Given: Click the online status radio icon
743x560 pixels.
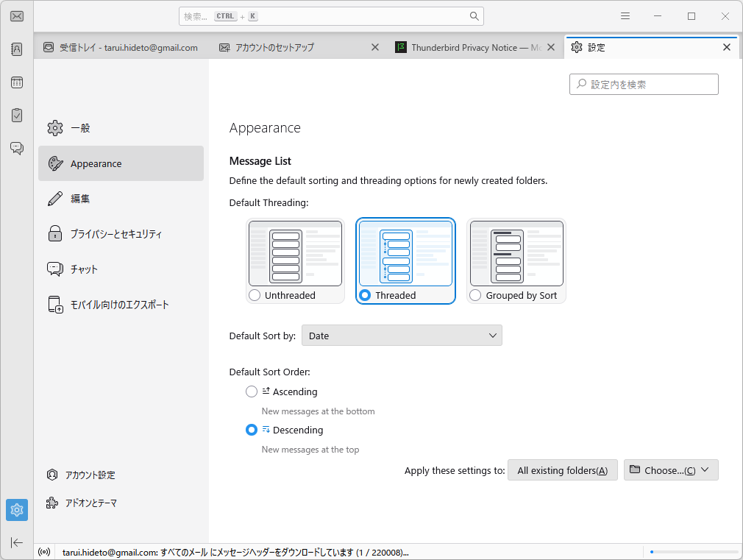Looking at the screenshot, I should coord(44,552).
